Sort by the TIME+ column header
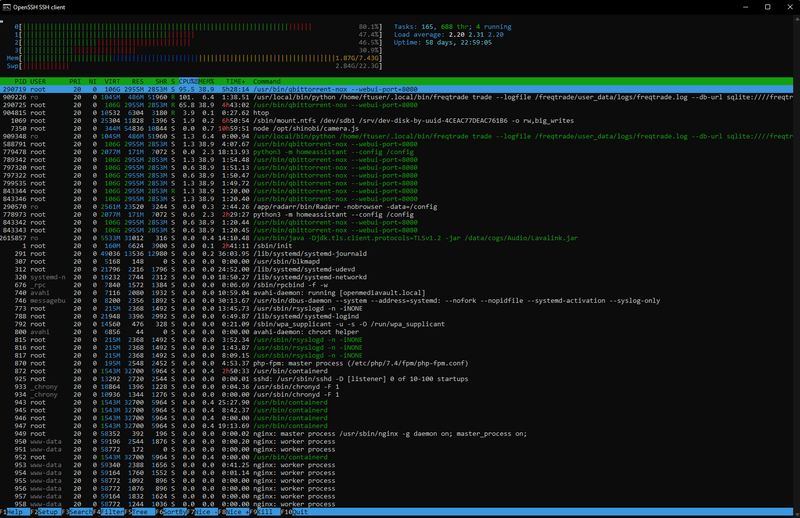Image resolution: width=800 pixels, height=518 pixels. click(x=235, y=82)
